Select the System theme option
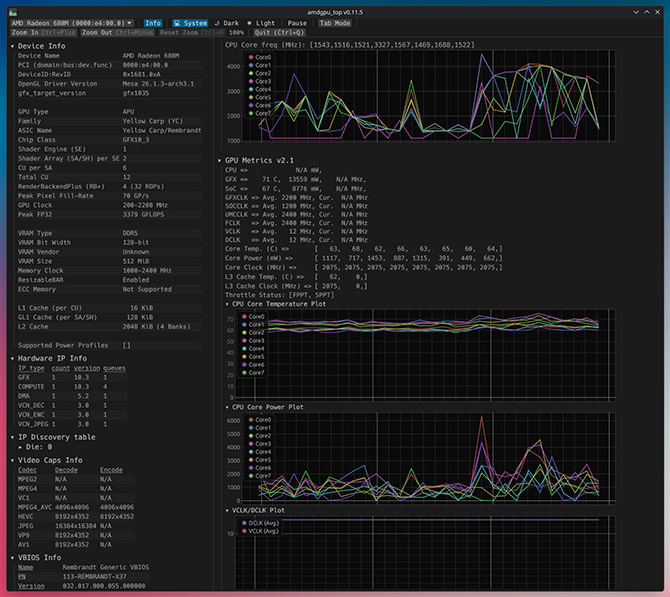Viewport: 670px width, 597px height. click(x=191, y=23)
